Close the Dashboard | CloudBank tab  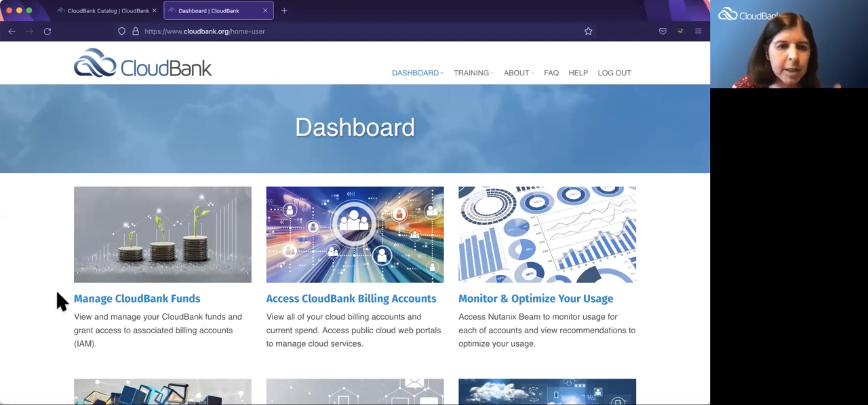pos(265,11)
